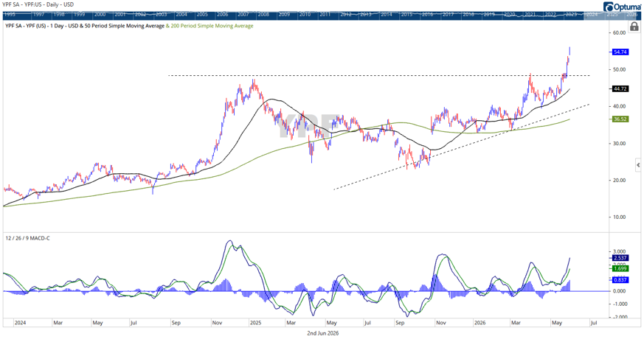Select 2012 in the year timeline strip
The height and width of the screenshot is (342, 644).
[x=345, y=14]
